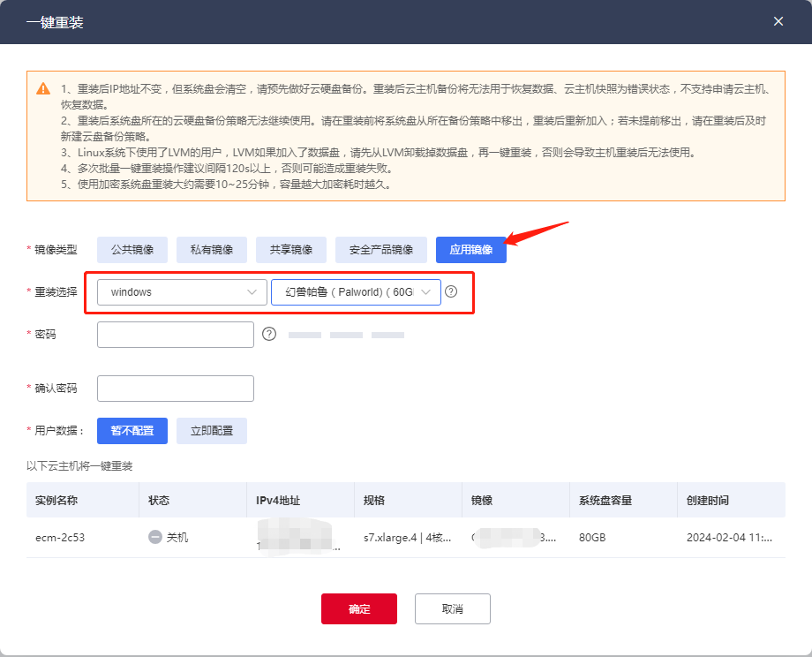The image size is (812, 657).
Task: Click the 2024-02-04 creation time cell
Action: (729, 537)
